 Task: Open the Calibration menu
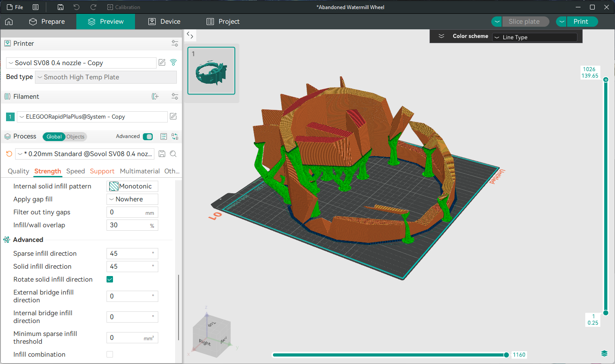click(x=123, y=7)
